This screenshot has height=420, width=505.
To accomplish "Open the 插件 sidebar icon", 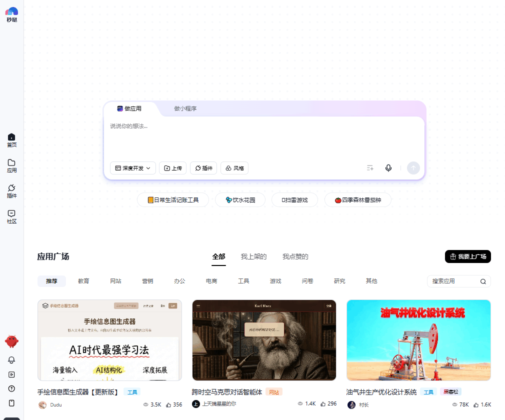I will coord(11,191).
